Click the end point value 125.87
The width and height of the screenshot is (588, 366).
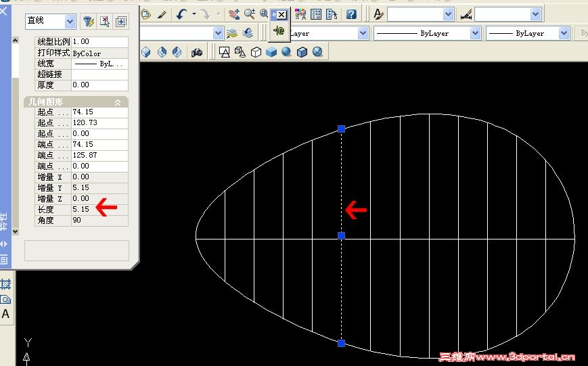(99, 155)
